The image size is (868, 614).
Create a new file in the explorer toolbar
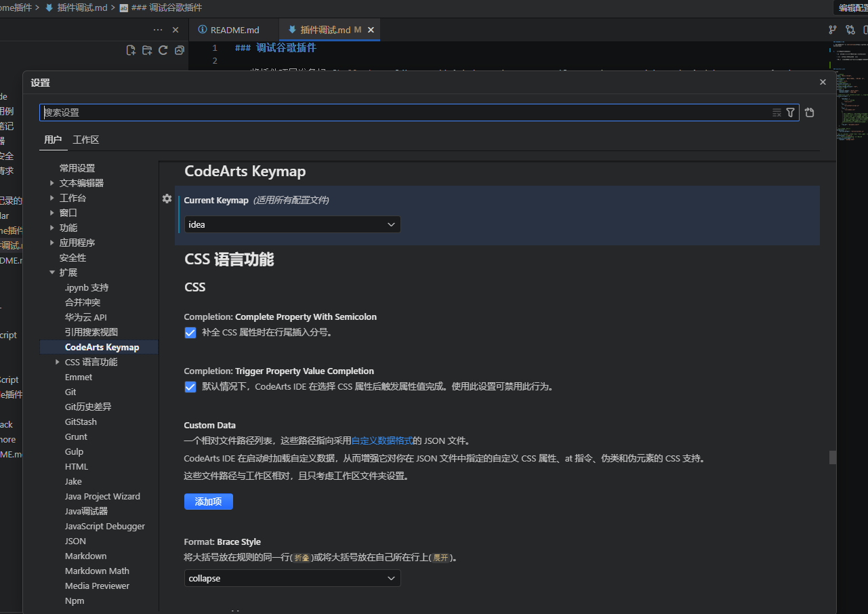pos(131,50)
